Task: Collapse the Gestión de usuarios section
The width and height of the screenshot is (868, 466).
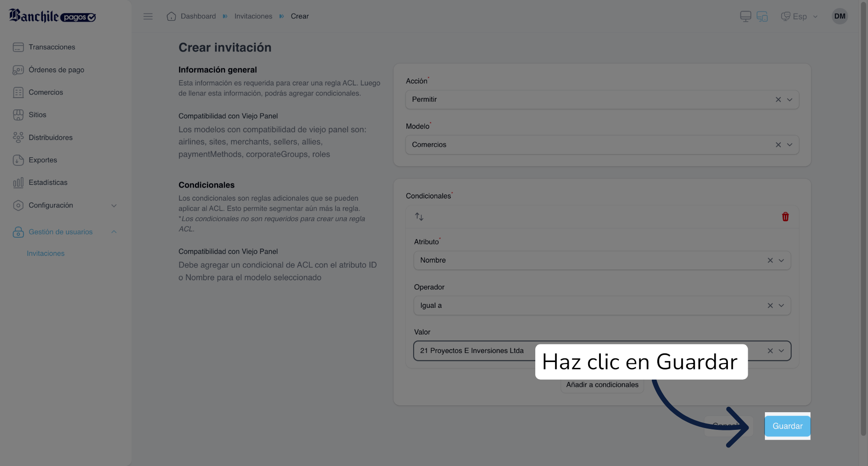Action: (114, 232)
